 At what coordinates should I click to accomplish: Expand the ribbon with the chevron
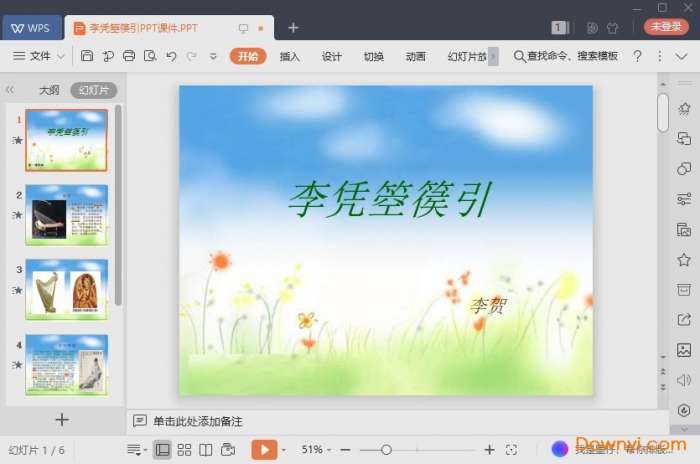point(681,57)
